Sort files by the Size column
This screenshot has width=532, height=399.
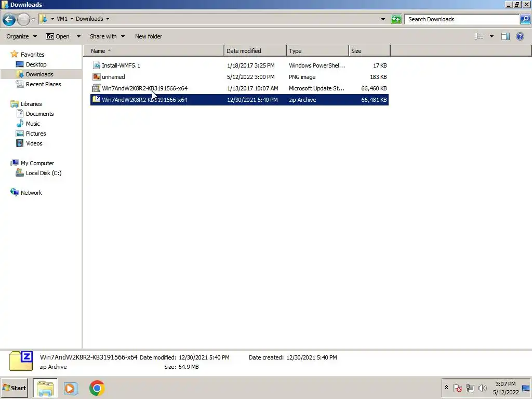coord(369,51)
